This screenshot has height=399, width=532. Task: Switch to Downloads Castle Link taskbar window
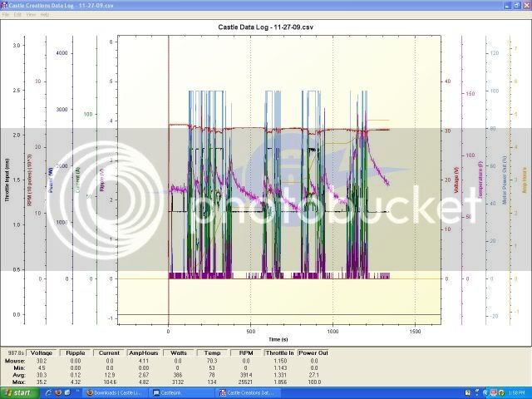(x=116, y=393)
